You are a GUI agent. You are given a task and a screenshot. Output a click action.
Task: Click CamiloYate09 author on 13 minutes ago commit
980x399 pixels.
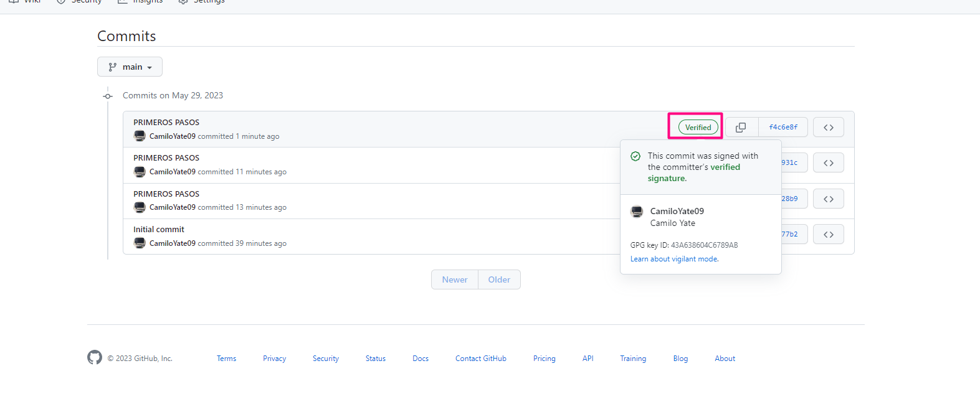click(173, 207)
